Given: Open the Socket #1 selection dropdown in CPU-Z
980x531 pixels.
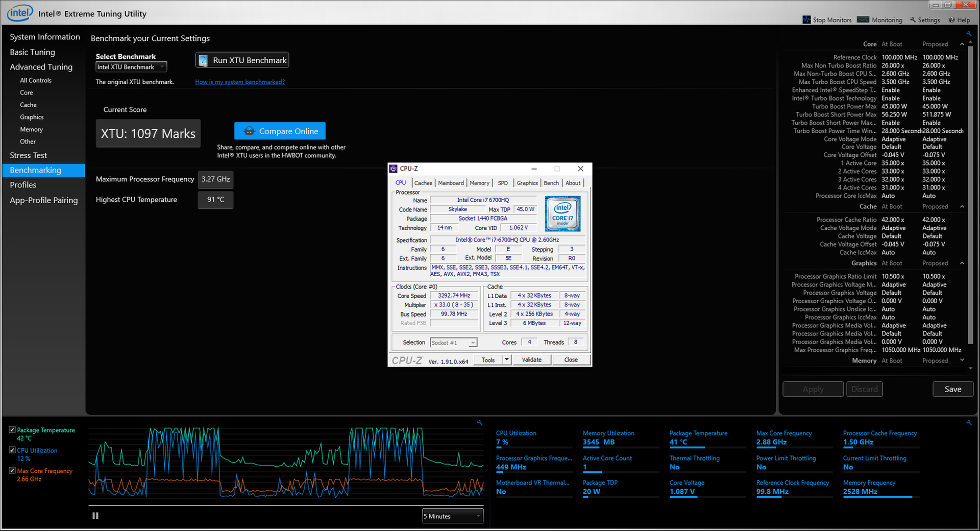Looking at the screenshot, I should pyautogui.click(x=454, y=343).
